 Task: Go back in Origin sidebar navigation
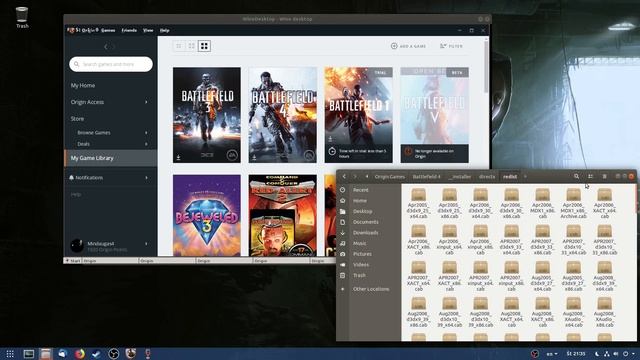tap(106, 47)
